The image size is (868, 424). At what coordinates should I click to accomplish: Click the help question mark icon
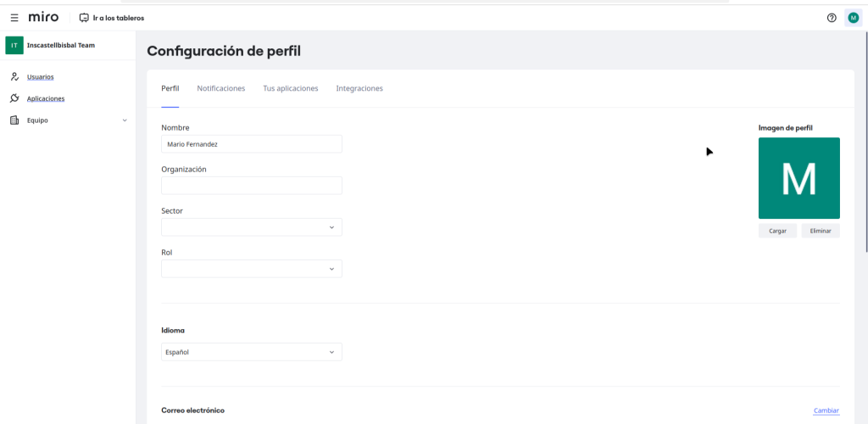pyautogui.click(x=832, y=17)
